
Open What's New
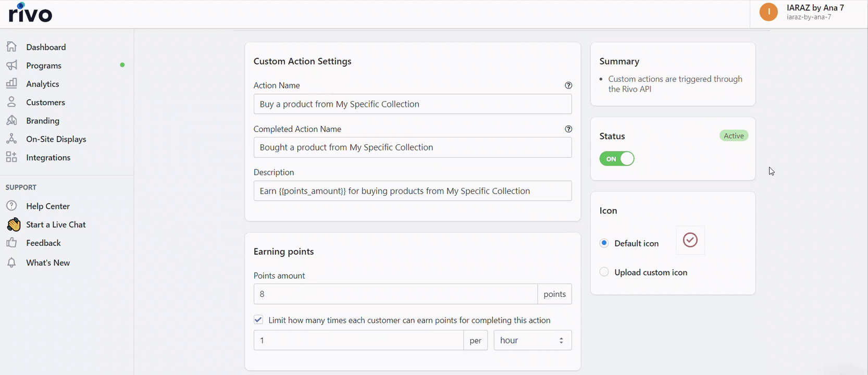coord(48,262)
